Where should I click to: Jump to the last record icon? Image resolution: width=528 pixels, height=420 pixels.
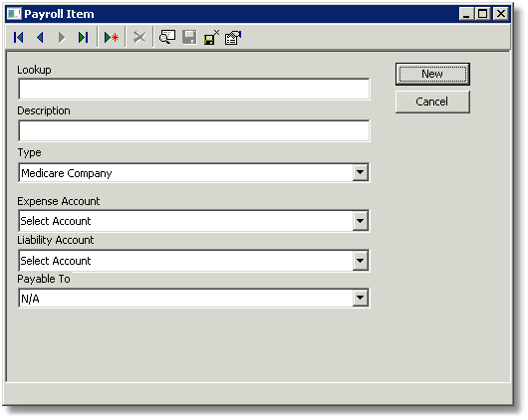[x=83, y=38]
